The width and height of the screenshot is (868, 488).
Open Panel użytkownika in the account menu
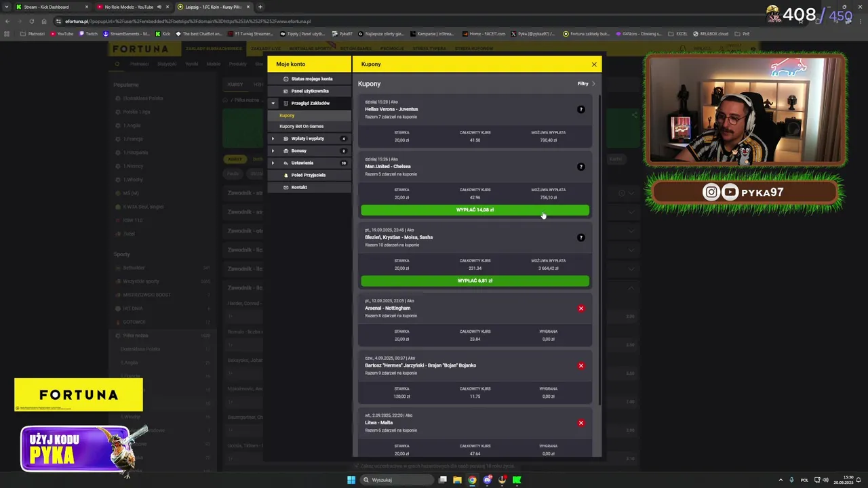(309, 91)
